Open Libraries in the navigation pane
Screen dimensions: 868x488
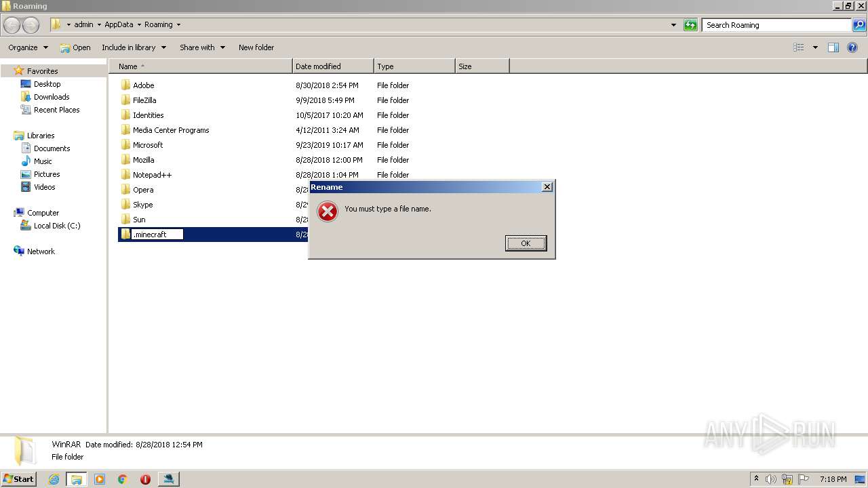(x=40, y=136)
